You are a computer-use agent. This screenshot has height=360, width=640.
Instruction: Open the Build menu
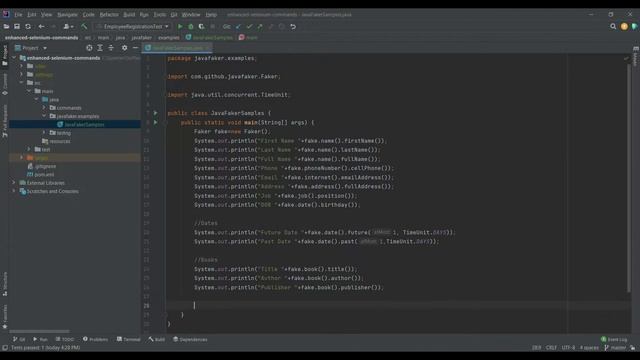click(129, 14)
